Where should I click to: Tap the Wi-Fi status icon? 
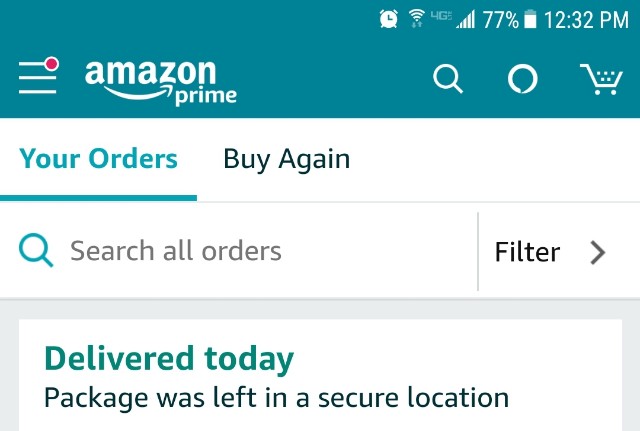(x=416, y=19)
